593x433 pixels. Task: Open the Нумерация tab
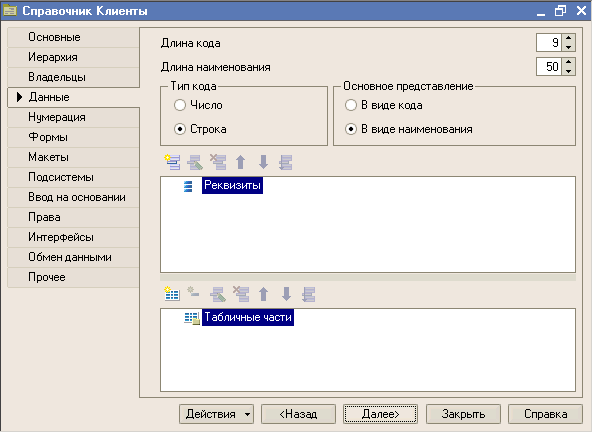[73, 117]
